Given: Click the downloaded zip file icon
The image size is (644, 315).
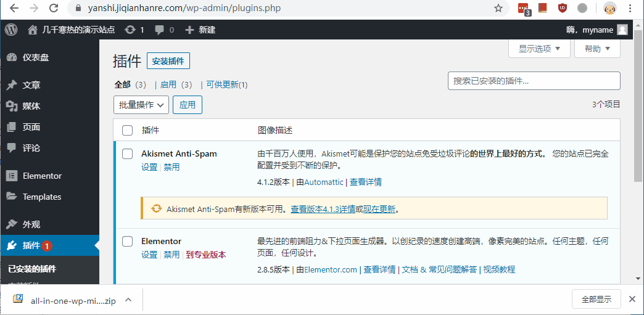Looking at the screenshot, I should coord(18,298).
